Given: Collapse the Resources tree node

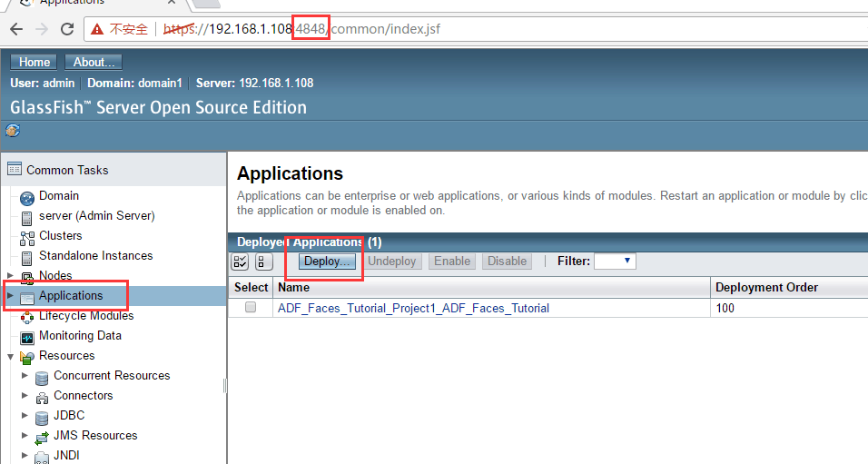Looking at the screenshot, I should [10, 356].
